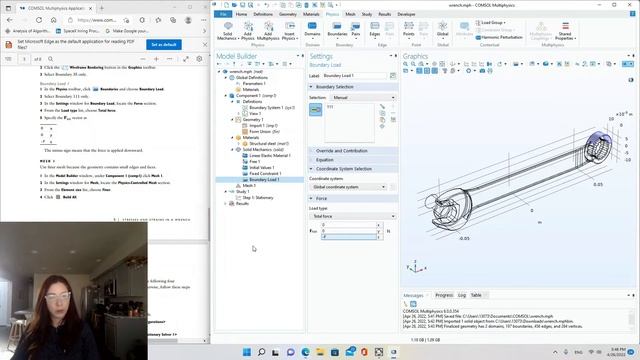Click the PDF viewer settings gear icon
This screenshot has height=360, width=640.
[199, 59]
